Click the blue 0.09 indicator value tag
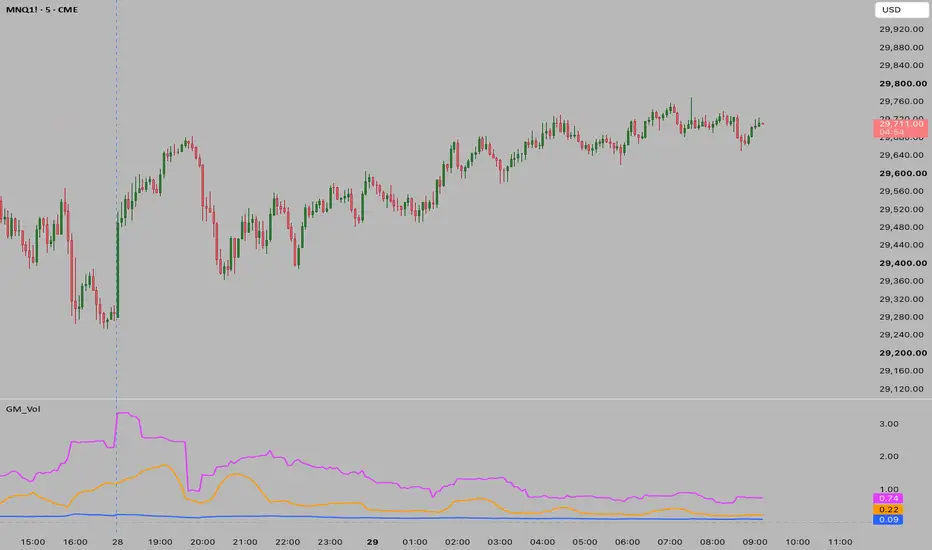 click(889, 520)
